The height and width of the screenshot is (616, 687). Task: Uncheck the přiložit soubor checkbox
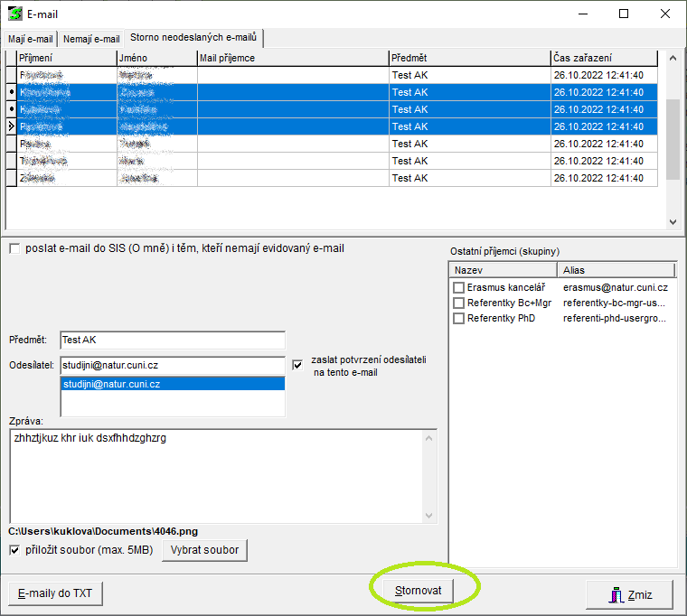click(14, 550)
